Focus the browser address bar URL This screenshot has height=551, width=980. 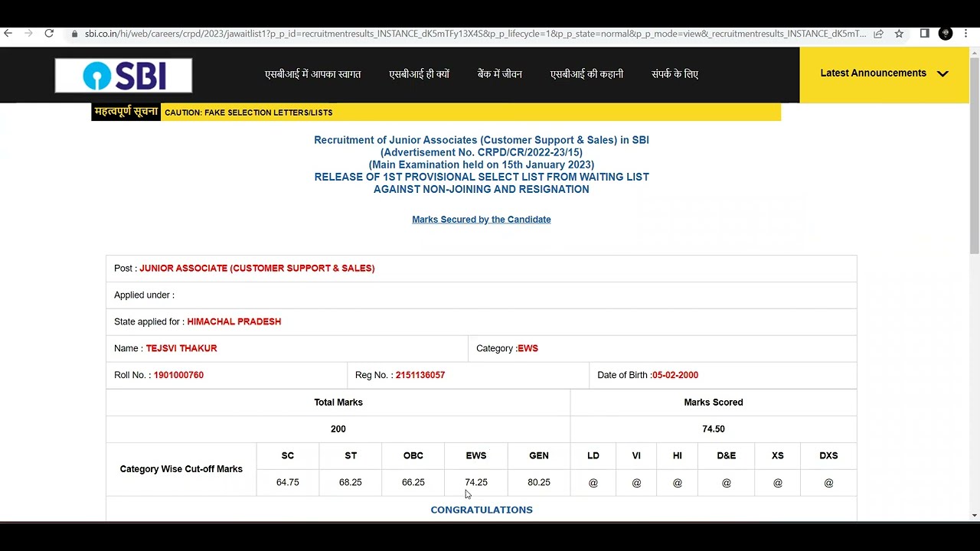coord(475,34)
